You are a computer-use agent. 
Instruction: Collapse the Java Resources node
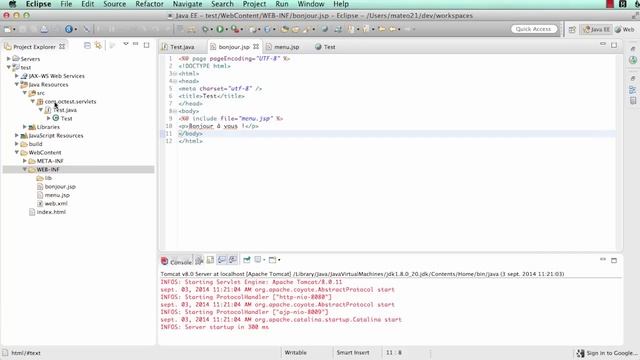pos(17,84)
